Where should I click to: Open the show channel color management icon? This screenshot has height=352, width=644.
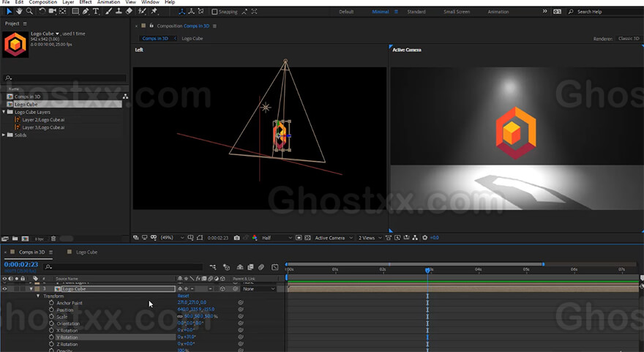point(255,238)
